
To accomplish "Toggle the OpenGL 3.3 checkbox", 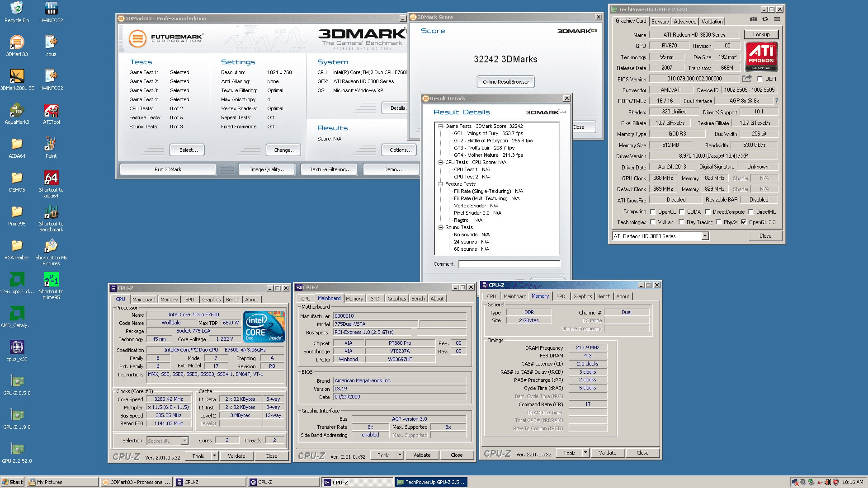I will (x=744, y=222).
